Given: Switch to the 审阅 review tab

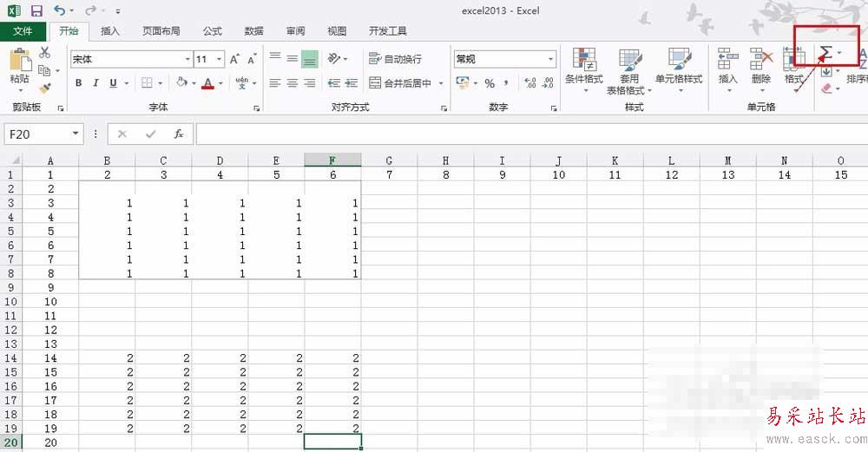Looking at the screenshot, I should click(295, 31).
